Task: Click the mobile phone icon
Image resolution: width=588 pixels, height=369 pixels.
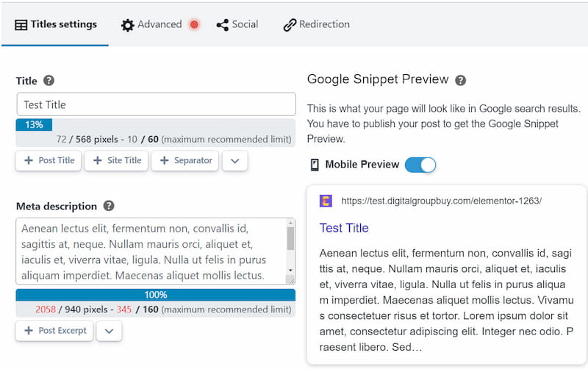Action: (315, 165)
